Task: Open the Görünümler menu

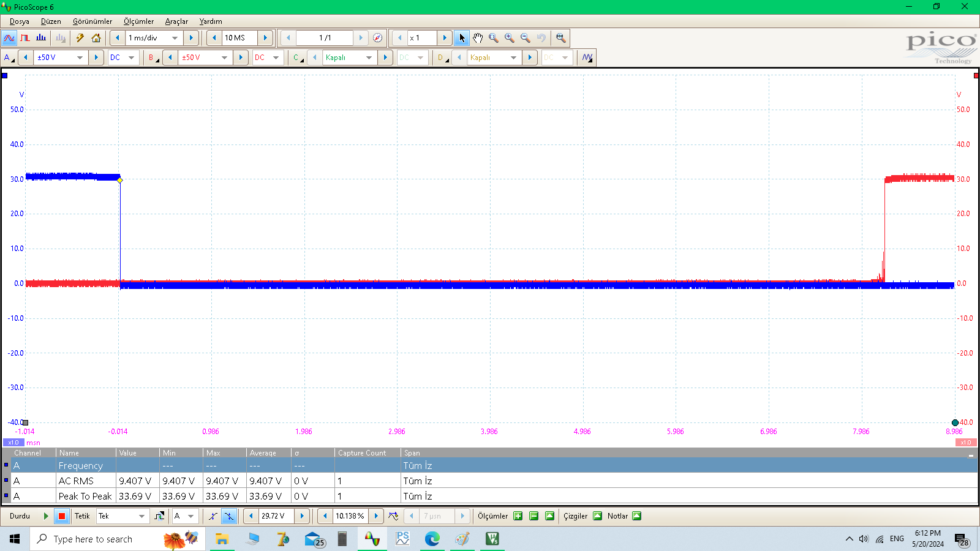Action: click(x=92, y=21)
